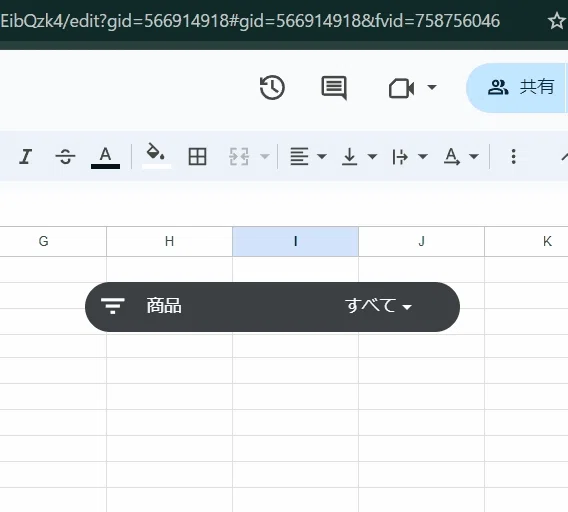Open the text color picker
This screenshot has height=512, width=568.
click(105, 157)
